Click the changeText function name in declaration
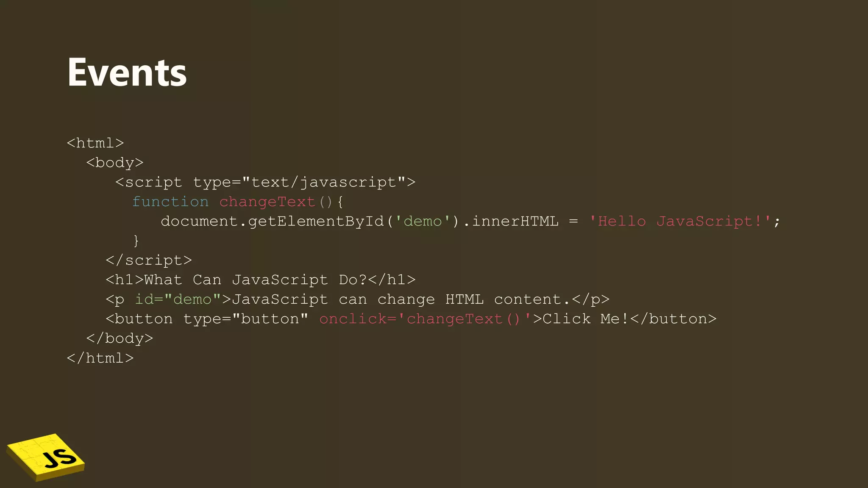The height and width of the screenshot is (488, 868). click(x=267, y=202)
